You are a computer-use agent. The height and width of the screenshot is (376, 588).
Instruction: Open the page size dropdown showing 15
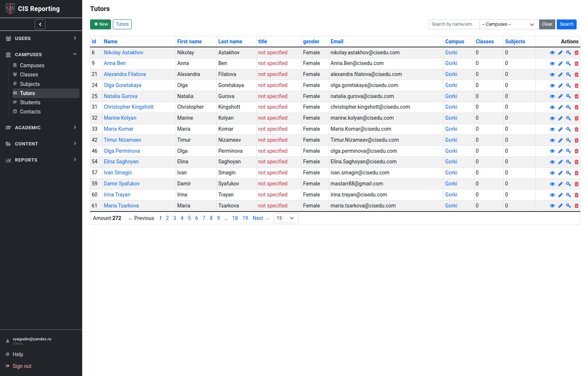click(286, 218)
